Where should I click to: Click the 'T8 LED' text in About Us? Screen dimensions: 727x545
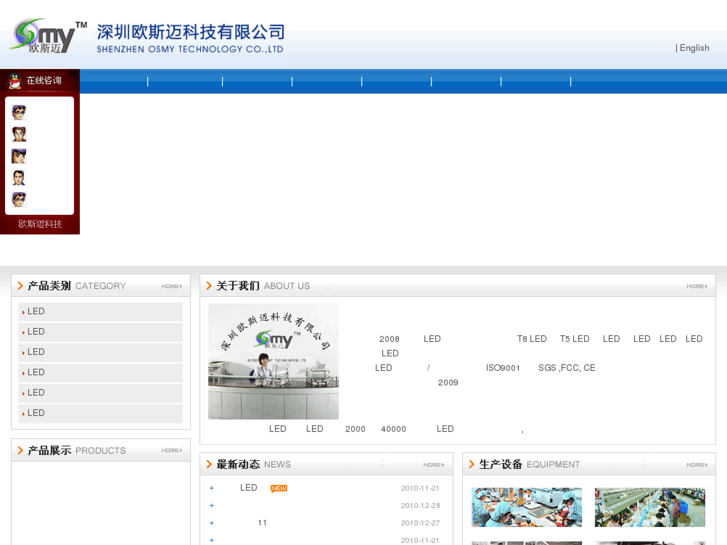click(532, 339)
